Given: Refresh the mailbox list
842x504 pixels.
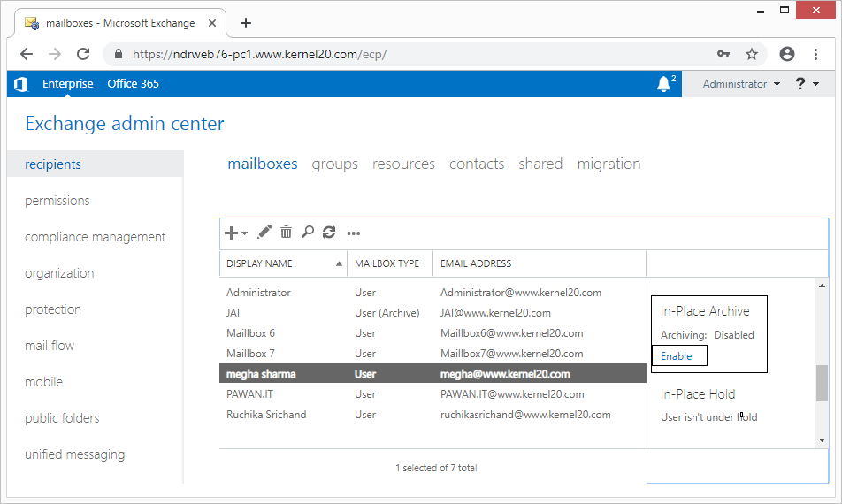Looking at the screenshot, I should pyautogui.click(x=329, y=232).
